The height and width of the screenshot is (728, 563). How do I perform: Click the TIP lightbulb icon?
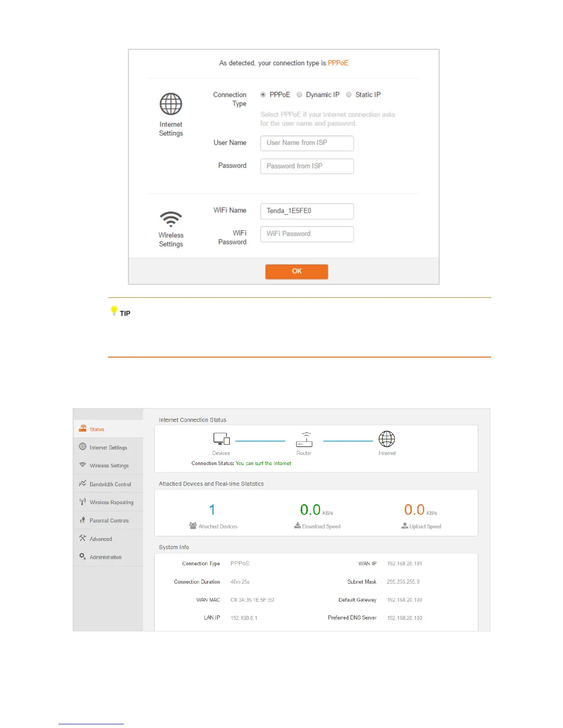pyautogui.click(x=114, y=311)
